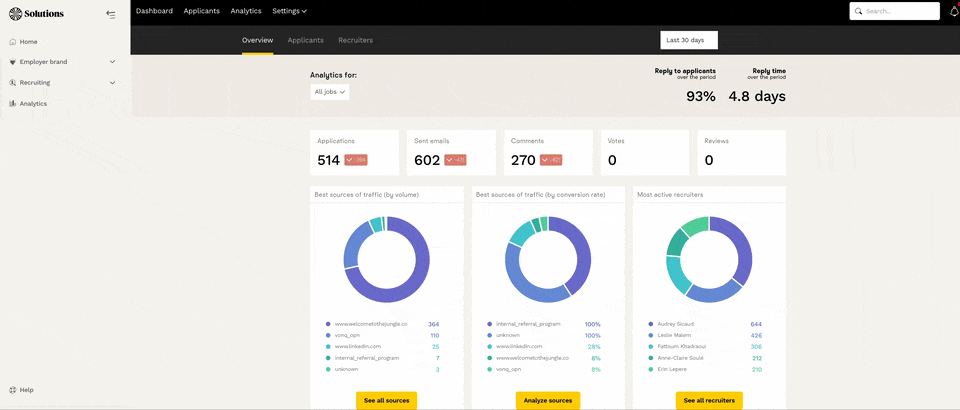Open Help from the sidebar icon
Screen dimensions: 960x410
point(12,390)
